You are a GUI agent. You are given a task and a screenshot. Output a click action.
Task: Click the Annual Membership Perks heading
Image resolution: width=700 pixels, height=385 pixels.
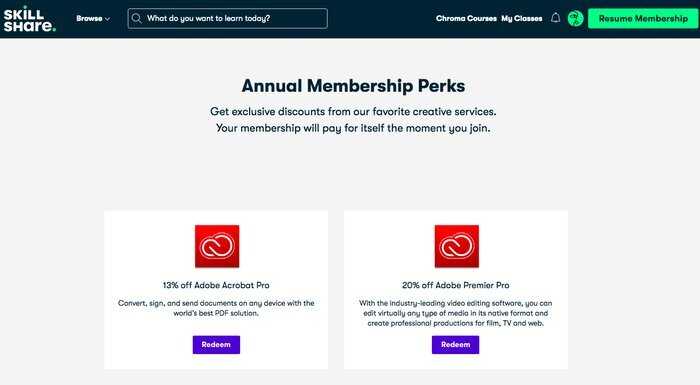point(353,86)
